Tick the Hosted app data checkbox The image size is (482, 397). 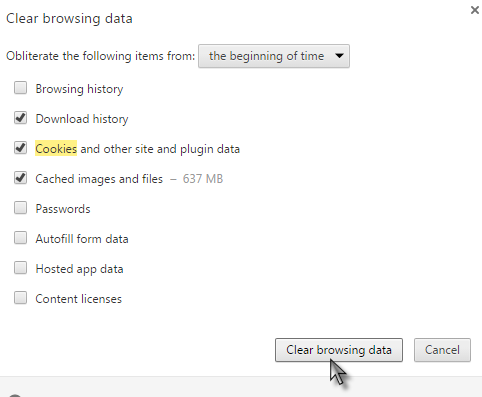(x=20, y=268)
